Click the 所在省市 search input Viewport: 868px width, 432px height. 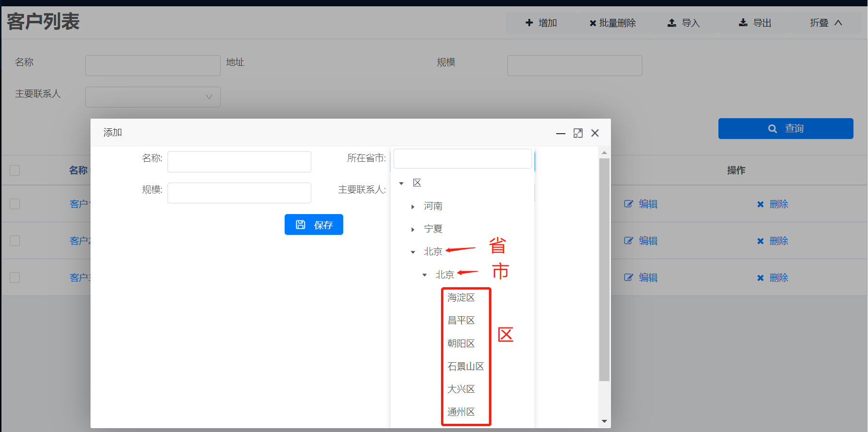463,158
